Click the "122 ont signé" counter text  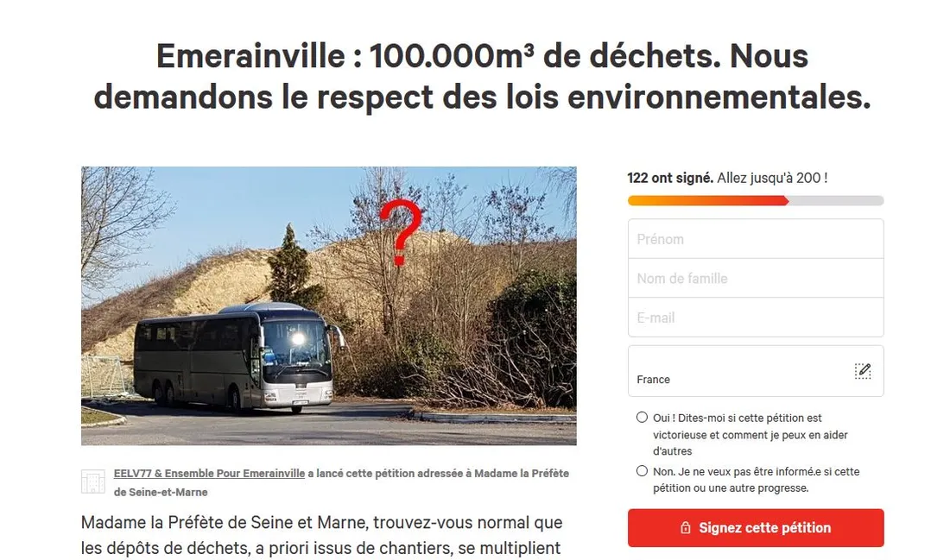coord(669,179)
